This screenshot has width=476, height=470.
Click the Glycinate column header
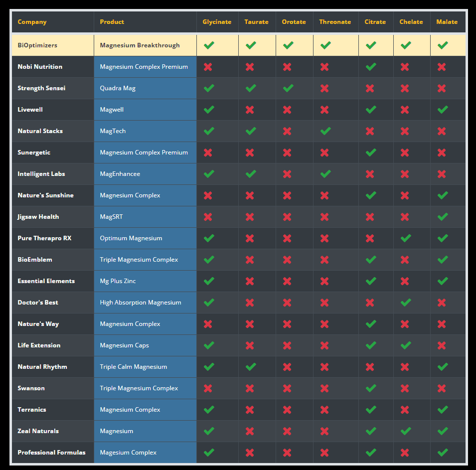pyautogui.click(x=217, y=21)
